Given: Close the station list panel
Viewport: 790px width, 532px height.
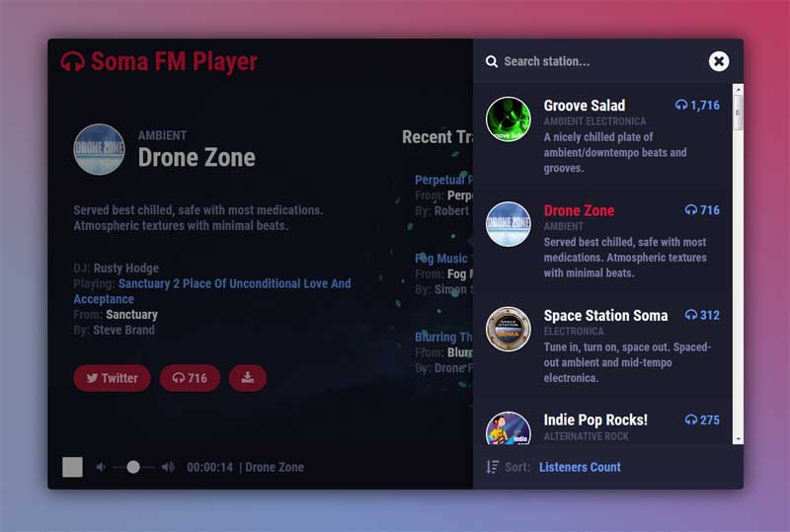Looking at the screenshot, I should [719, 61].
